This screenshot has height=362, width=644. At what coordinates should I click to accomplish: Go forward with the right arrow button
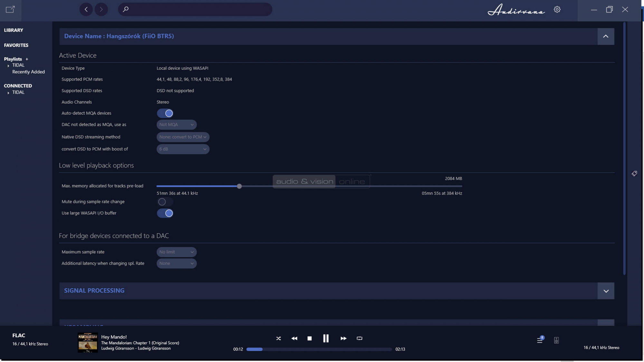tap(101, 9)
